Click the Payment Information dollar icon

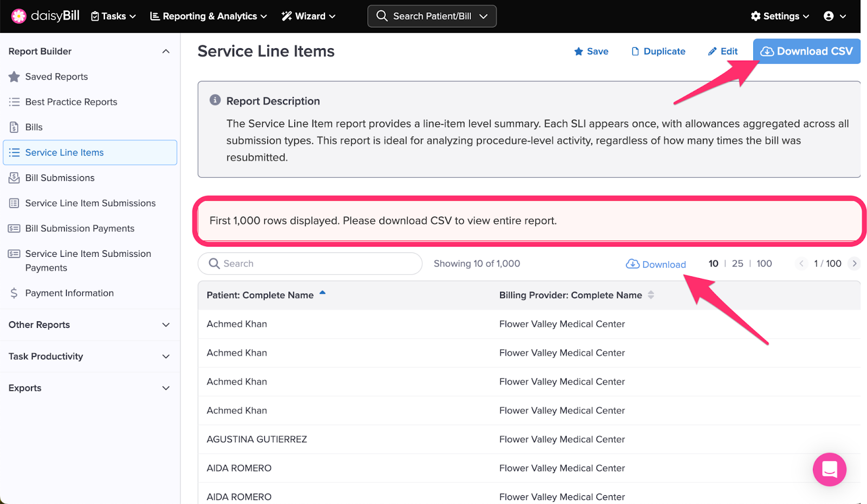coord(14,293)
